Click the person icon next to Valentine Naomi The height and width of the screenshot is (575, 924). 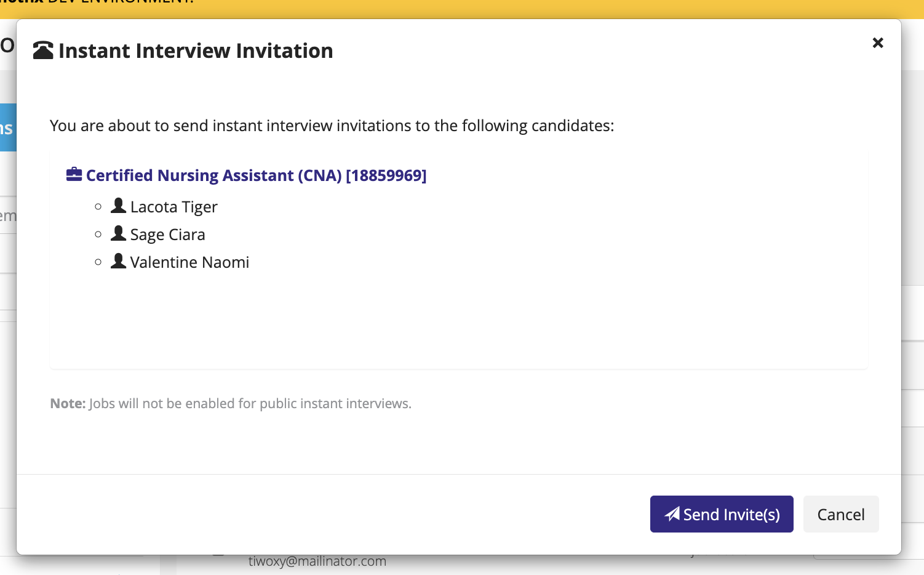(118, 261)
